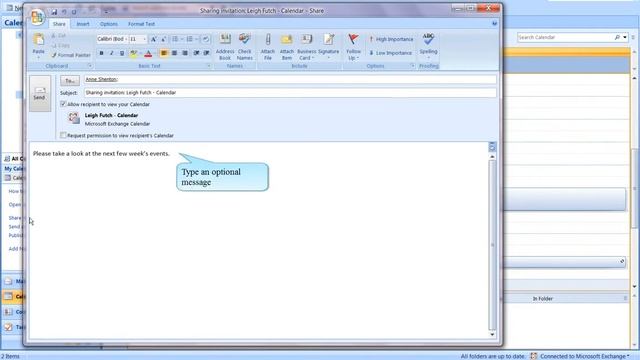Open the round Office button menu
The width and height of the screenshot is (640, 360).
[x=37, y=17]
